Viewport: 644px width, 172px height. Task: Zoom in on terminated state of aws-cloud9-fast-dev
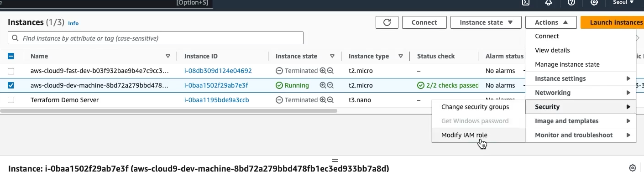point(323,71)
